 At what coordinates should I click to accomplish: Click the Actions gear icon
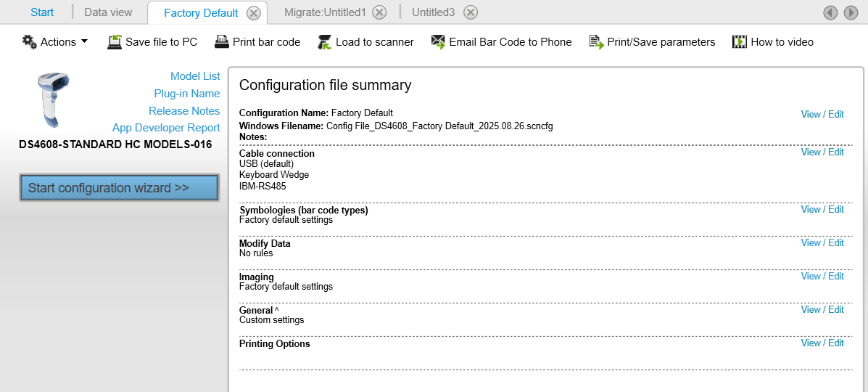pyautogui.click(x=29, y=42)
